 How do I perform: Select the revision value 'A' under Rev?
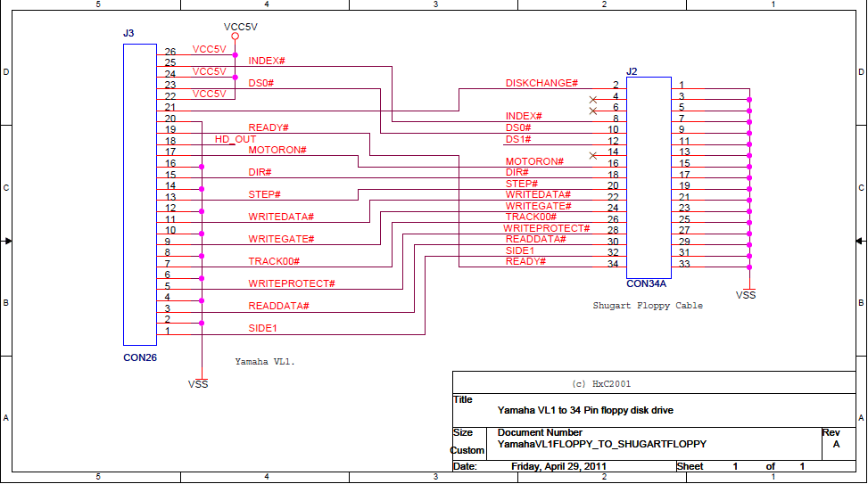coord(836,444)
